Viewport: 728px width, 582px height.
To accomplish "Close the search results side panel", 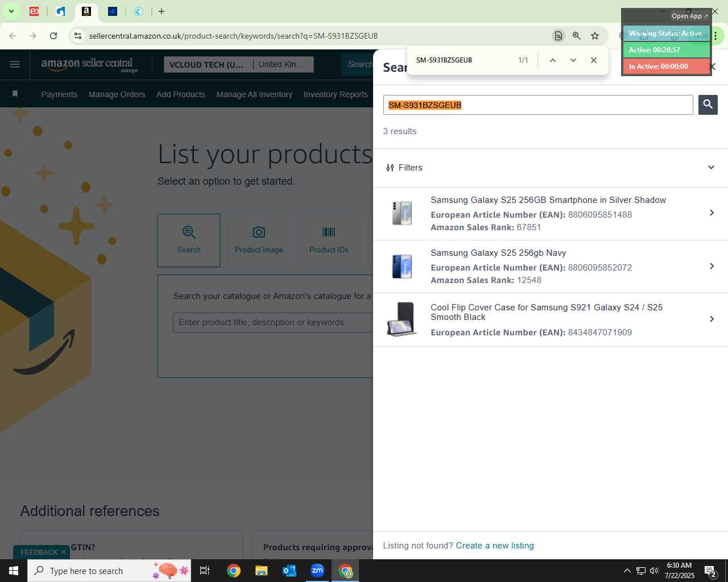I will [712, 67].
